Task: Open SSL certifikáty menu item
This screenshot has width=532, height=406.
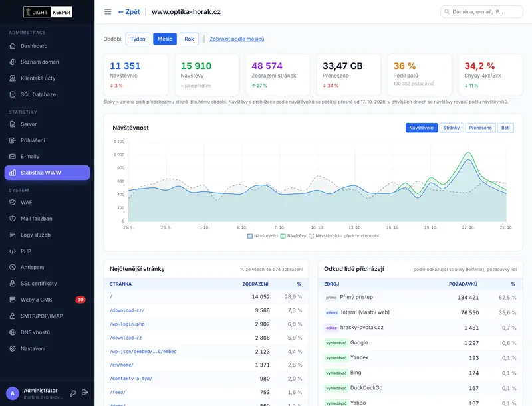Action: pos(47,283)
